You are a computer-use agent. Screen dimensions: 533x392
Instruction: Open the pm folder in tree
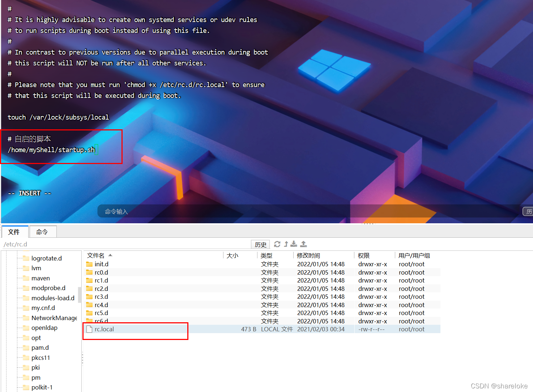point(36,378)
